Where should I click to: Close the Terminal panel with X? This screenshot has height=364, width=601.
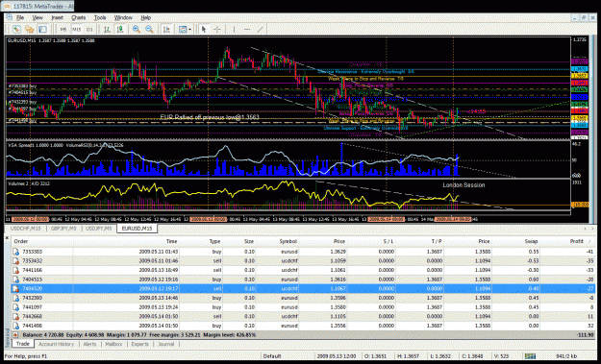[7, 238]
